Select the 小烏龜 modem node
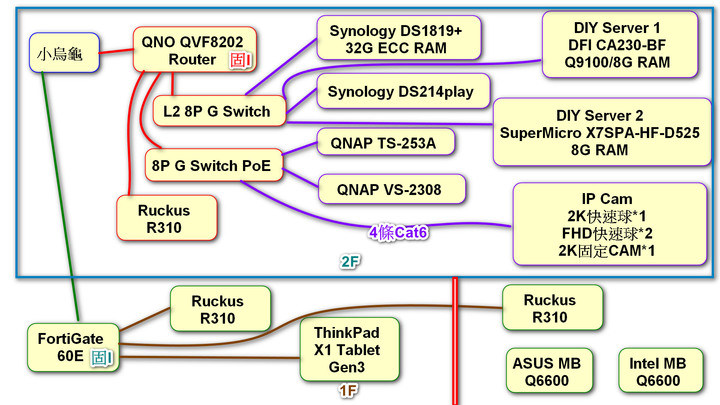The height and width of the screenshot is (405, 720). coord(64,52)
